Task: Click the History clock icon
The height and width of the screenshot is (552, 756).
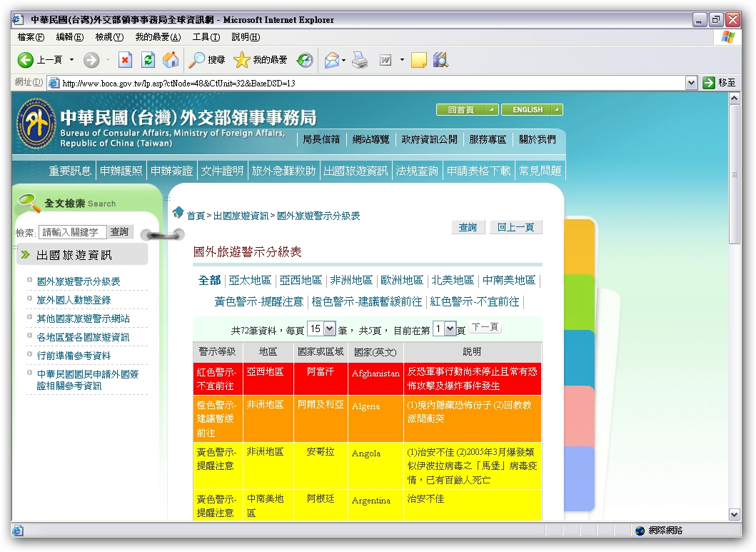Action: click(x=305, y=61)
